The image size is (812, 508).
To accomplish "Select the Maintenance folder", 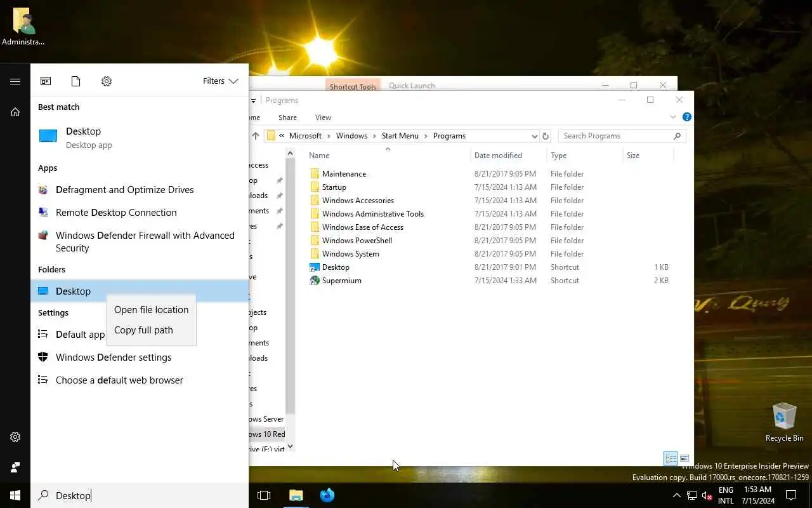I will (x=344, y=174).
